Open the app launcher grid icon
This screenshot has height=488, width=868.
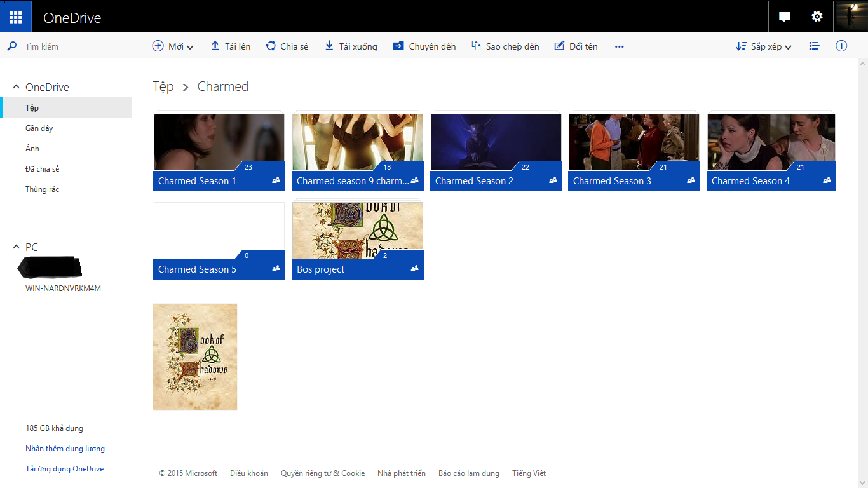[x=16, y=17]
